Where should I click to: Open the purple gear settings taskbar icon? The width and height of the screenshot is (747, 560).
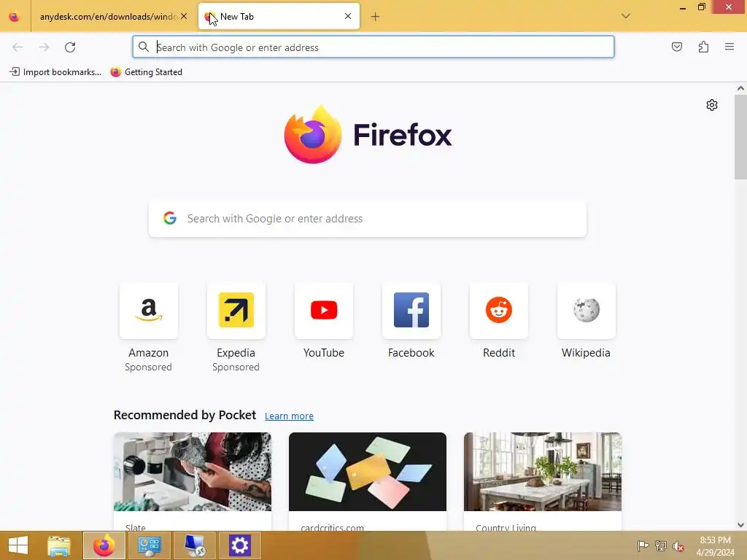pyautogui.click(x=239, y=545)
